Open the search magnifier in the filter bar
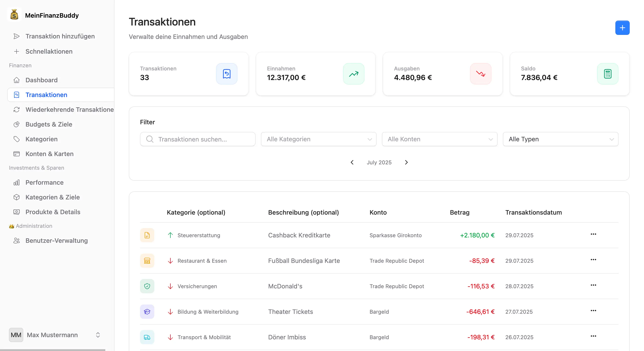 click(150, 139)
